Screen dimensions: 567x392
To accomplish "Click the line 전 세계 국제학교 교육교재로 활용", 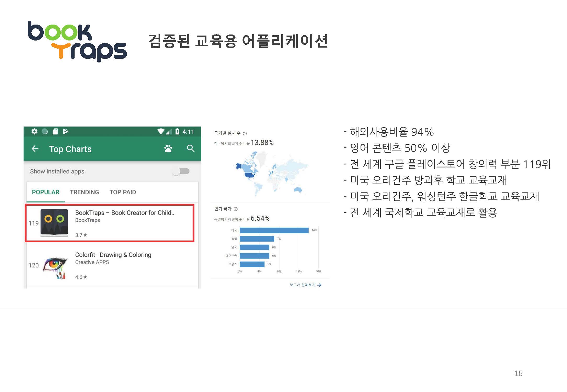I will (x=420, y=212).
